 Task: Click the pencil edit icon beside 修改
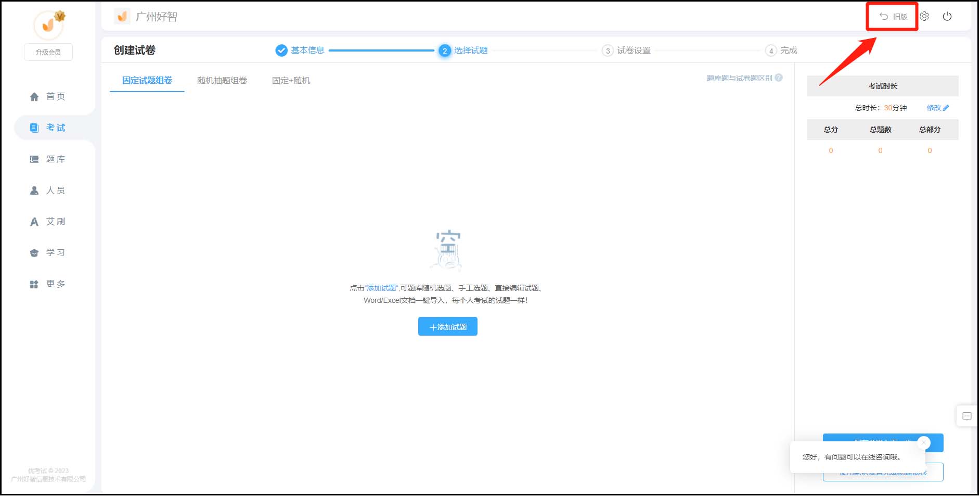(x=946, y=108)
